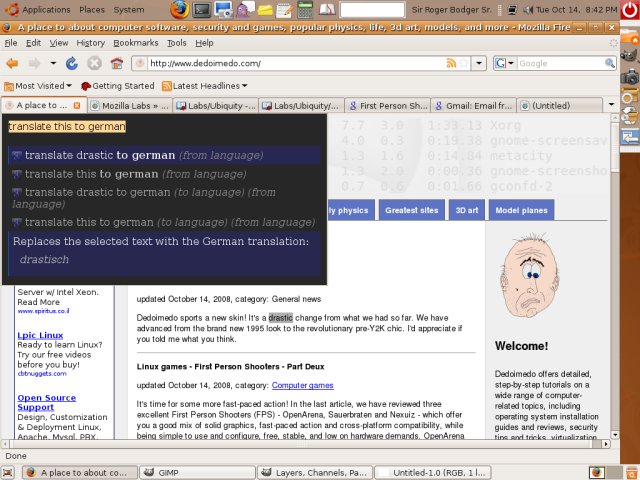This screenshot has height=480, width=640.
Task: Open the Lpic Linux ad link
Action: coord(40,336)
